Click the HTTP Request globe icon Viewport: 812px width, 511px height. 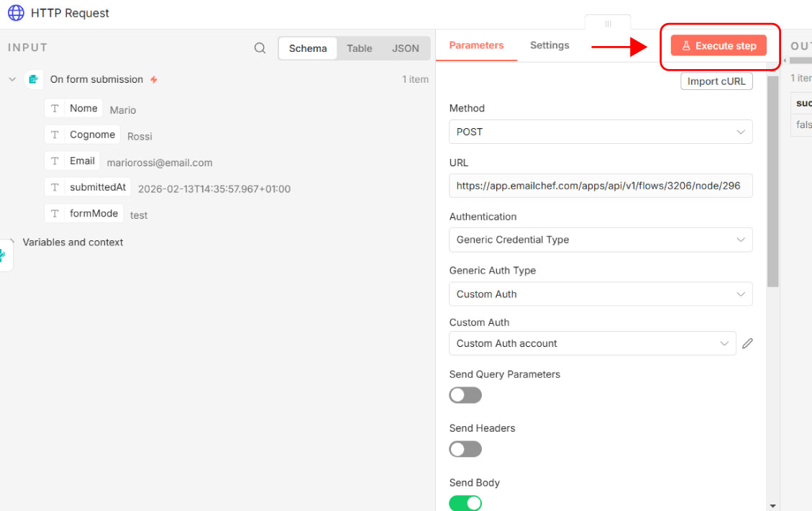click(x=16, y=13)
